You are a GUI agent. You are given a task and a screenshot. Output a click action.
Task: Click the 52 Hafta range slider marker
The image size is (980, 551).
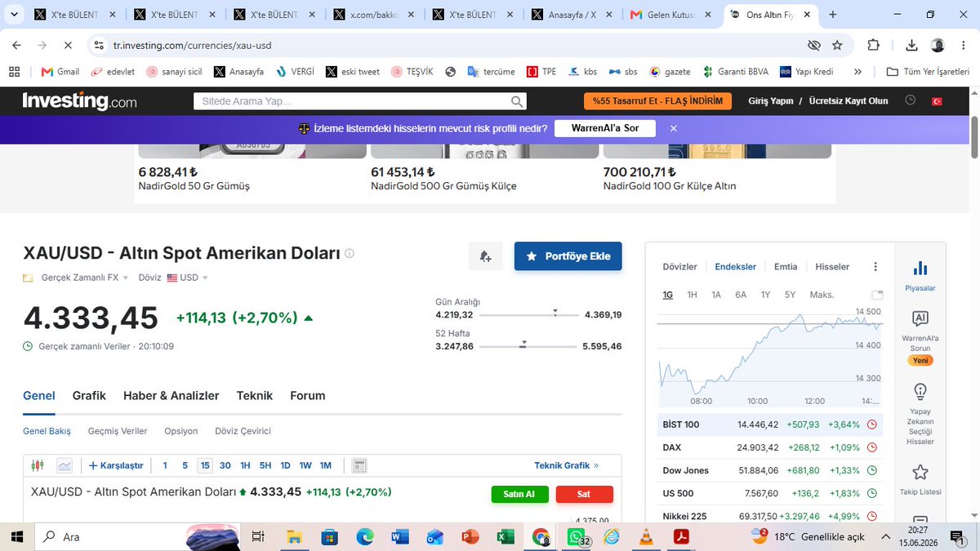coord(523,344)
